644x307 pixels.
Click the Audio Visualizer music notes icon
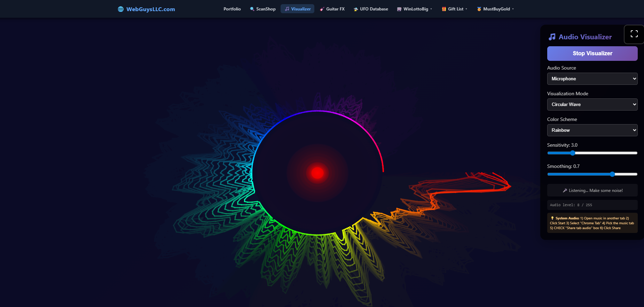coord(552,37)
